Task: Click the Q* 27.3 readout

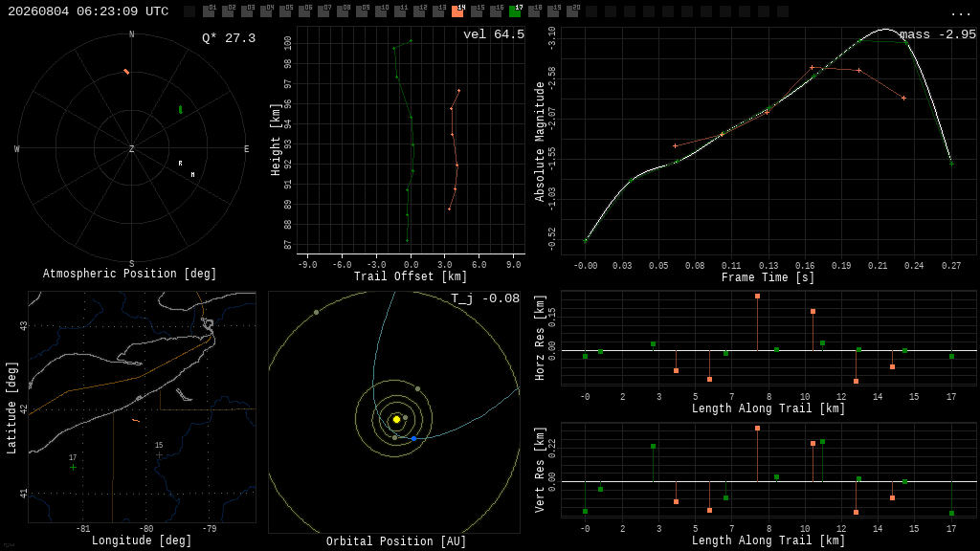Action: click(229, 38)
